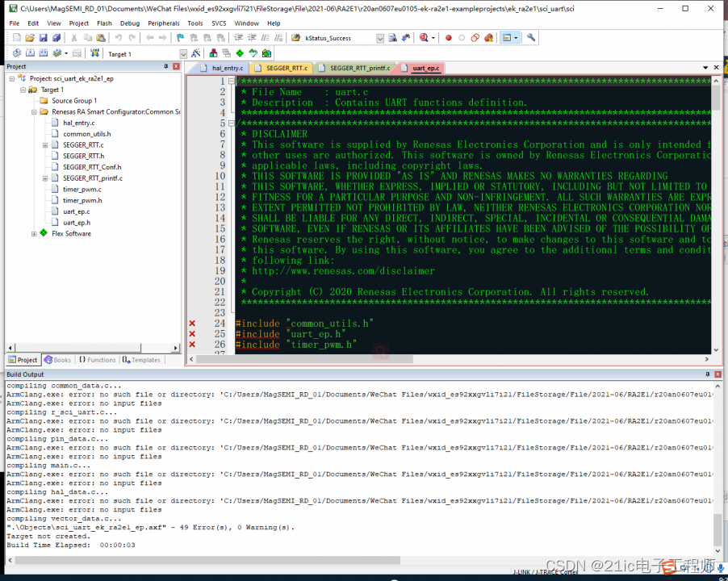Show the Functions panel tab
728x581 pixels.
point(97,360)
